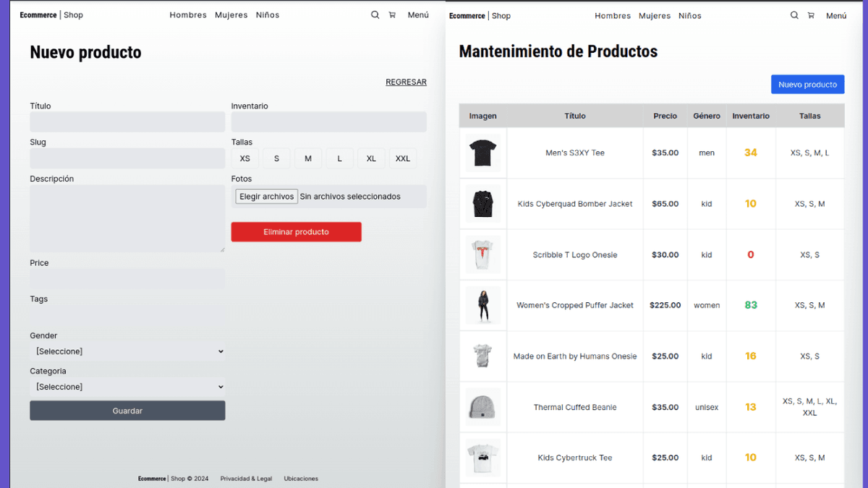Screen dimensions: 868x488
Task: Click the sizes cell XS, S, M, L
Action: click(810, 153)
